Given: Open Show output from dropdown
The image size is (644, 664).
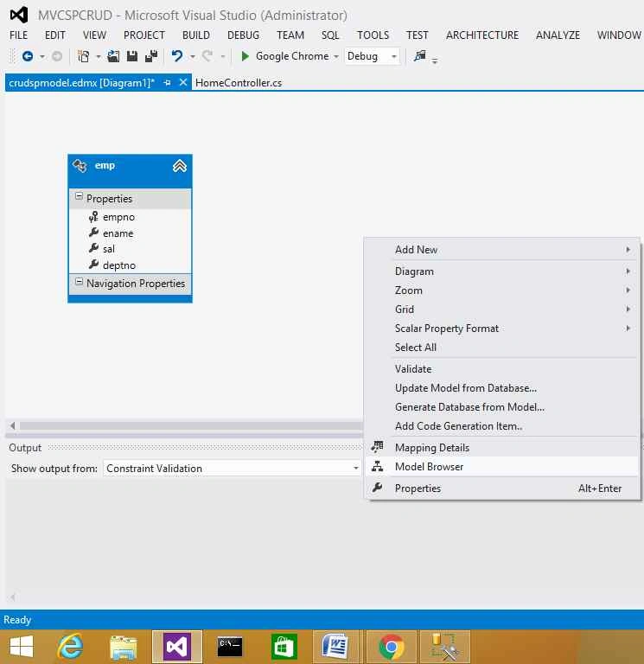Looking at the screenshot, I should (x=355, y=468).
